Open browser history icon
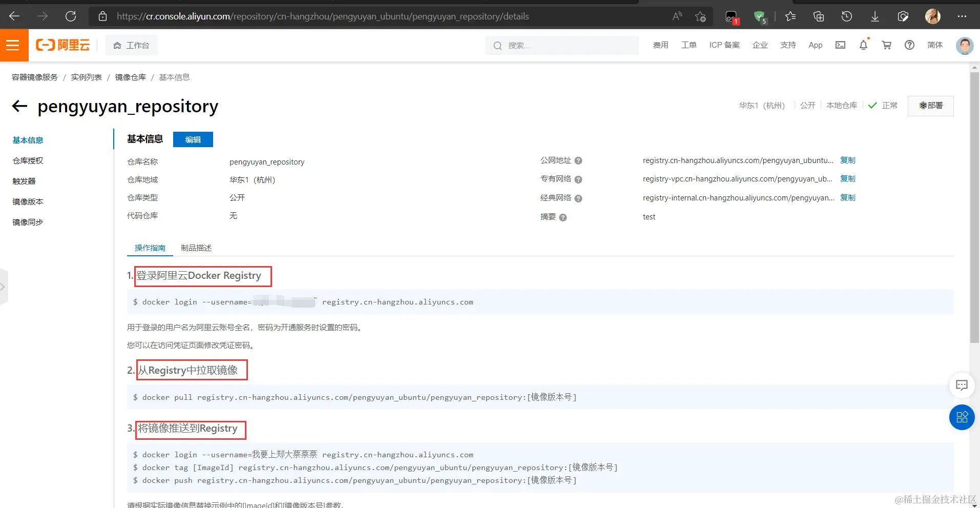Image resolution: width=980 pixels, height=508 pixels. (x=847, y=16)
